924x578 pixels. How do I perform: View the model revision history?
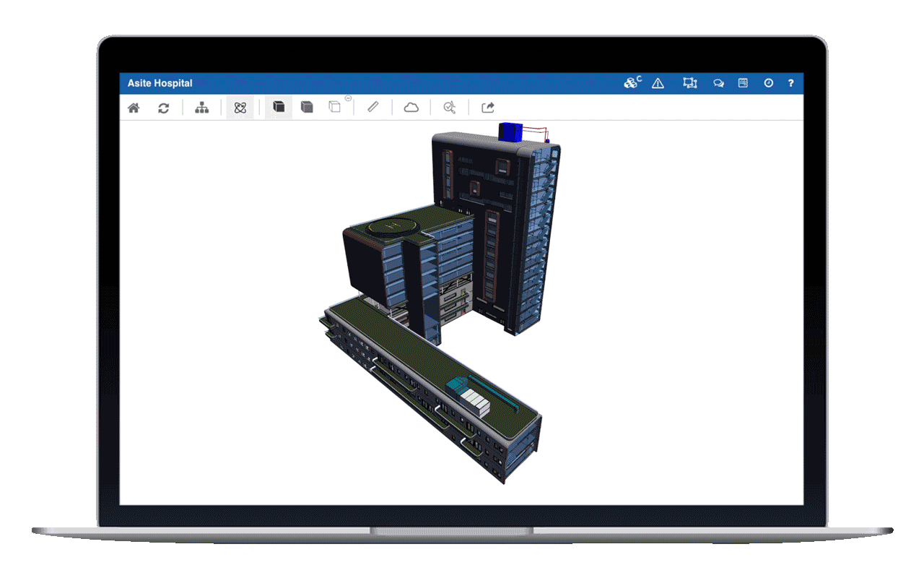coord(767,82)
